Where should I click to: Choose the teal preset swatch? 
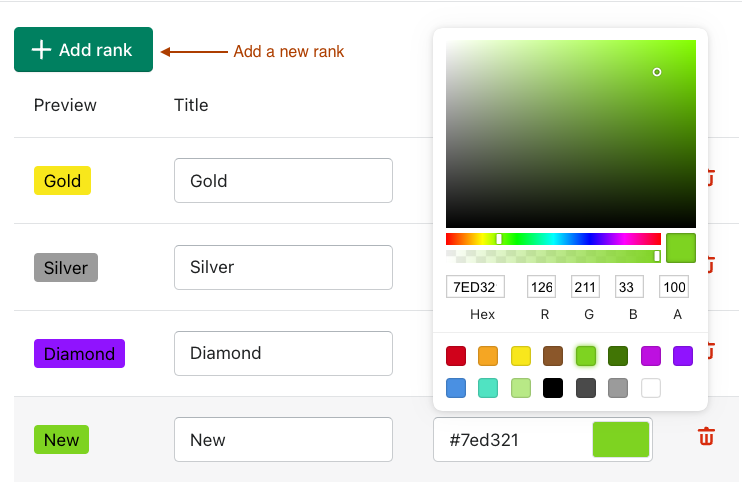[x=488, y=388]
